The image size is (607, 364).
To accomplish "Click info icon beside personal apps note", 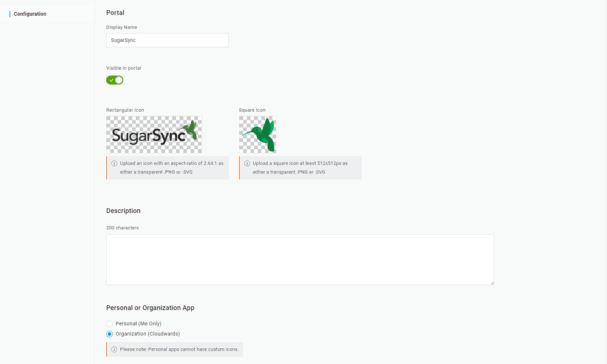I will 114,349.
